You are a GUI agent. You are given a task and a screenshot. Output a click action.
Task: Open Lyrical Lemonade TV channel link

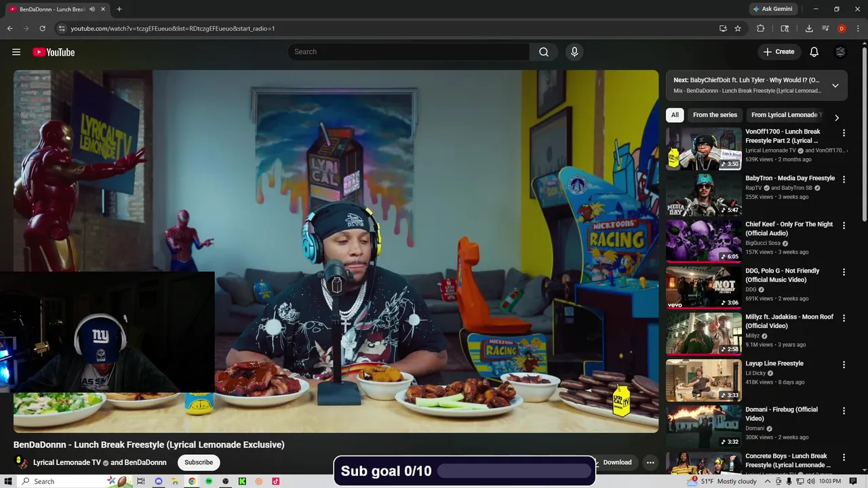click(x=66, y=462)
